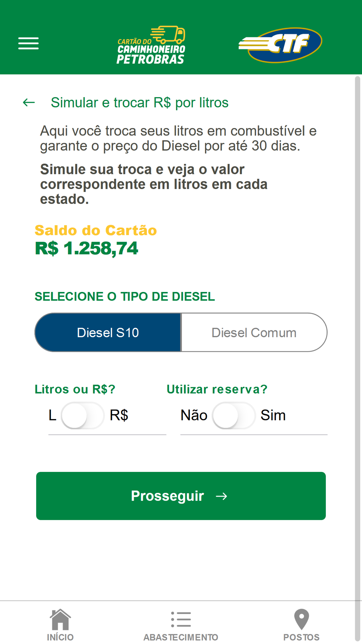Viewport: 362px width, 644px height.
Task: Enable the Utilizar reserva switch
Action: (234, 415)
